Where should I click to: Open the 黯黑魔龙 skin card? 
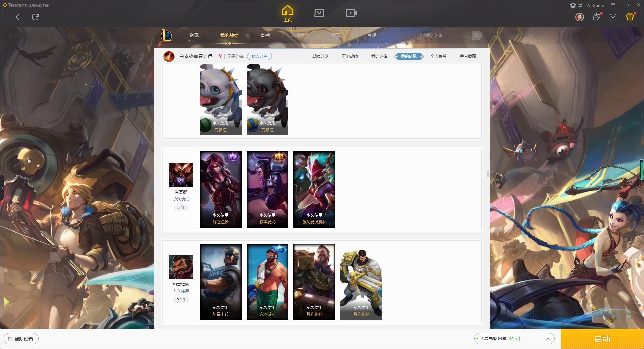267,189
